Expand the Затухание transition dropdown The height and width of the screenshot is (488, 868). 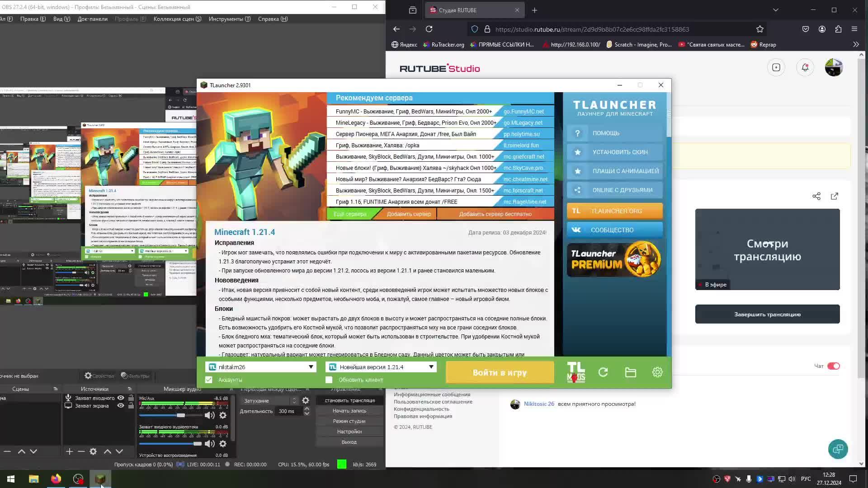pyautogui.click(x=294, y=401)
